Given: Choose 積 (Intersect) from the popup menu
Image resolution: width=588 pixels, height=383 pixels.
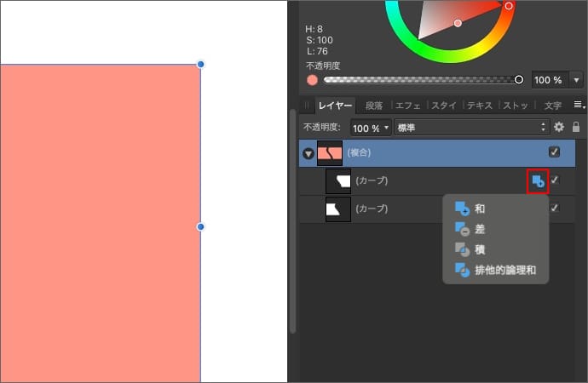Looking at the screenshot, I should (x=480, y=250).
